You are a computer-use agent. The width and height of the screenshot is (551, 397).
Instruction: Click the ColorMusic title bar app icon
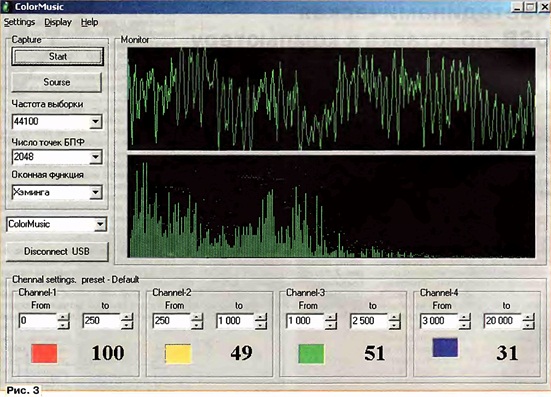pyautogui.click(x=6, y=7)
